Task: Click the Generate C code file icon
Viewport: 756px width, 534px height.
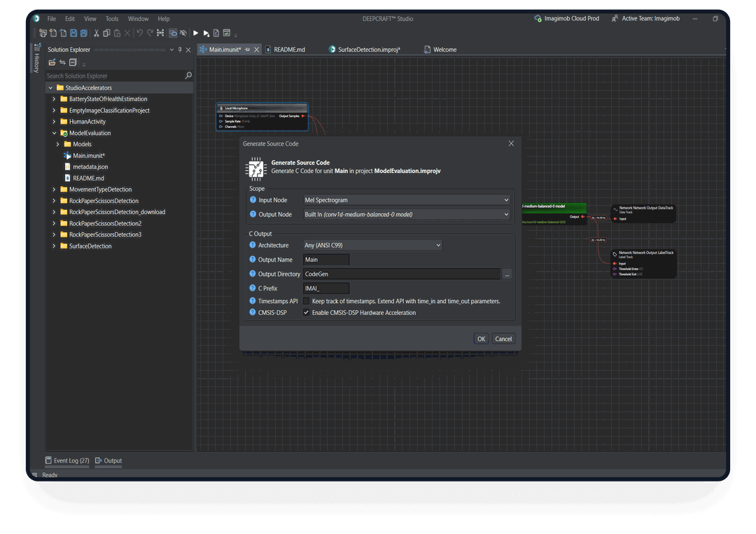Action: pyautogui.click(x=216, y=33)
